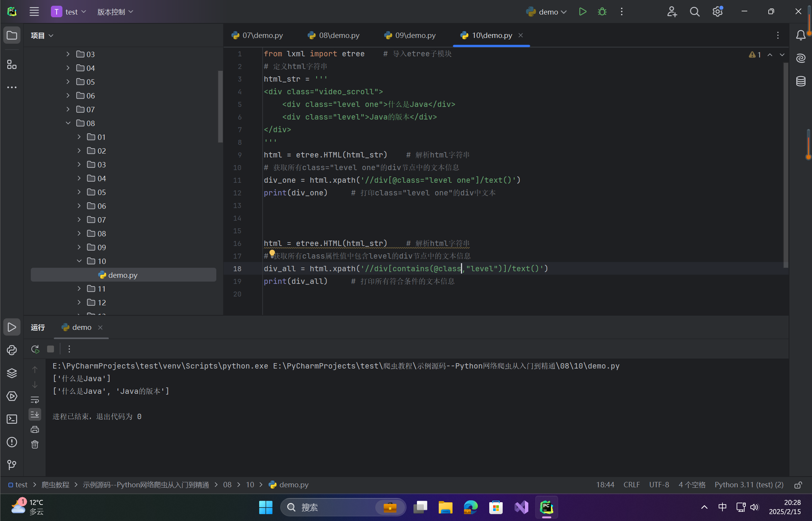Open the Git version control panel
The height and width of the screenshot is (521, 812).
[12, 465]
